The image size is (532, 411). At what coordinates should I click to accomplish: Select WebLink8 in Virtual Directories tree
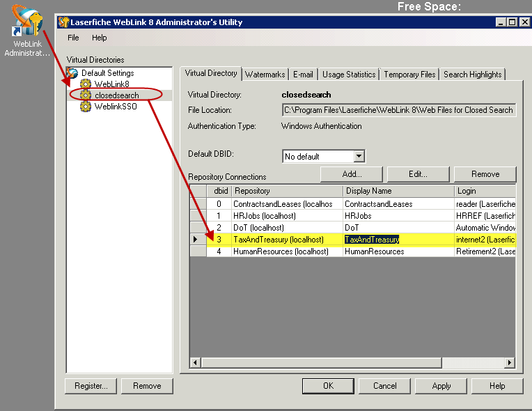pos(111,84)
